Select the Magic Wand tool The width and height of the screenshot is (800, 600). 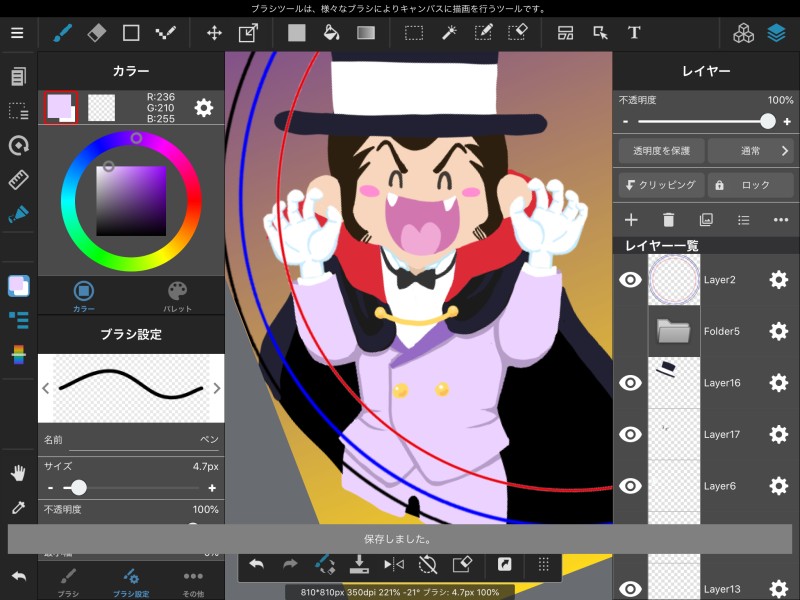click(x=448, y=33)
